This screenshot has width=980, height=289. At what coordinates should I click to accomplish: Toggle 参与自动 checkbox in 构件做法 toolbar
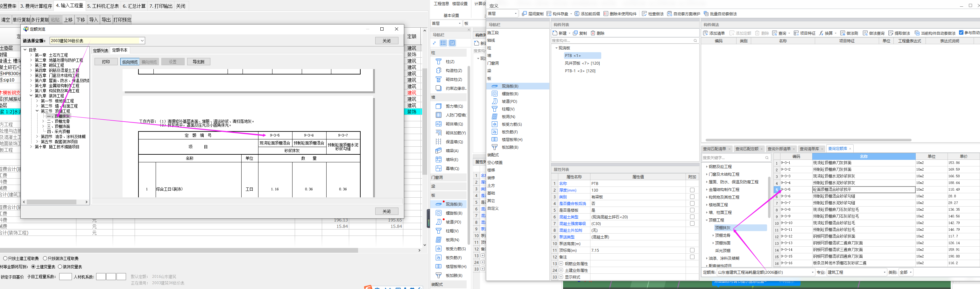tap(961, 33)
